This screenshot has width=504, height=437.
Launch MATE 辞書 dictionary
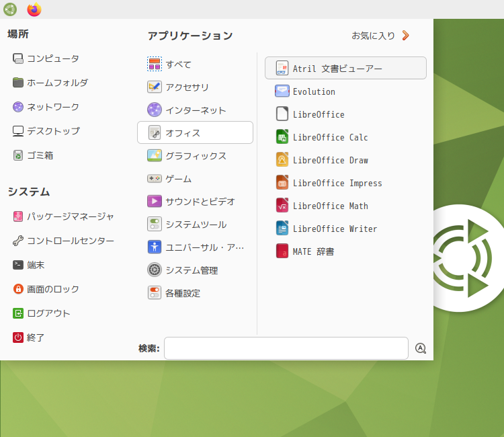pyautogui.click(x=345, y=251)
